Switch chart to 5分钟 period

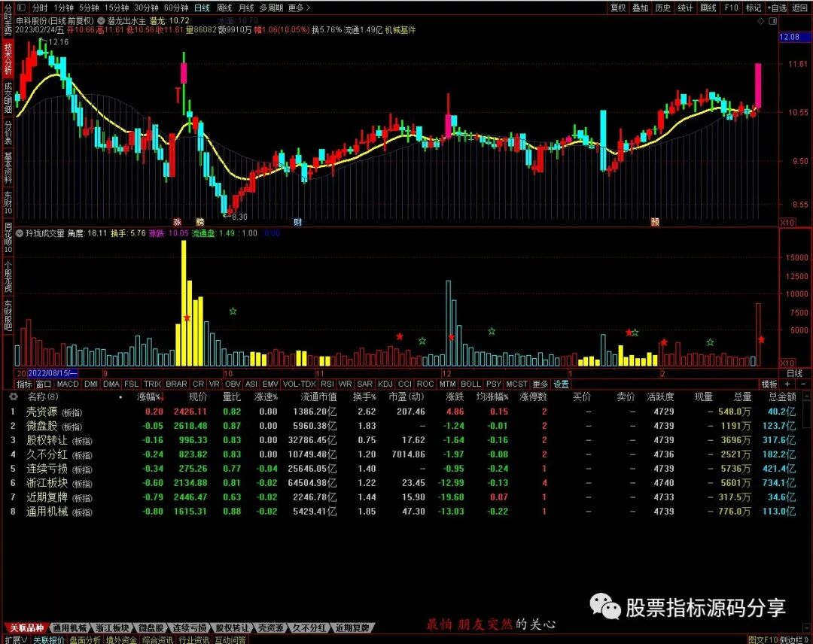[89, 8]
